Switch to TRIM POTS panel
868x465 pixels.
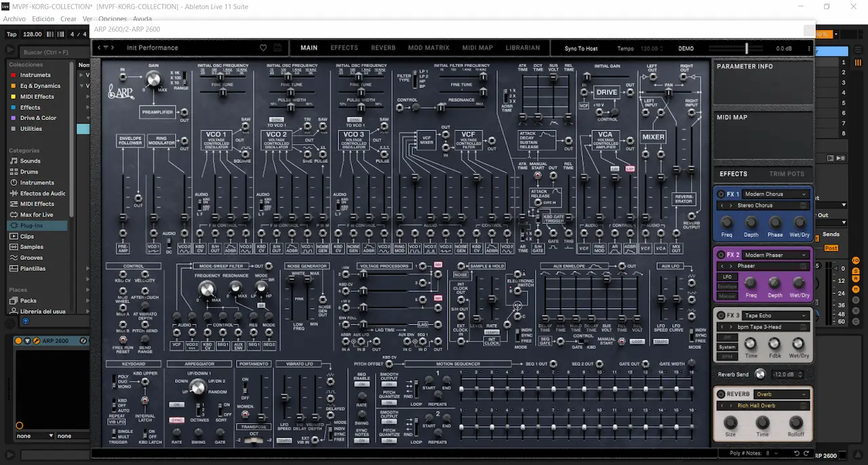click(x=787, y=174)
